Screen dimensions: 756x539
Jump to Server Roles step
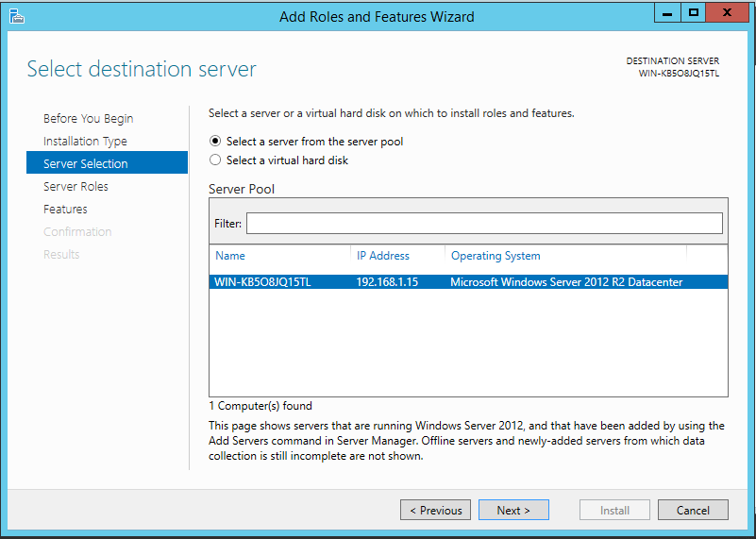pos(76,187)
